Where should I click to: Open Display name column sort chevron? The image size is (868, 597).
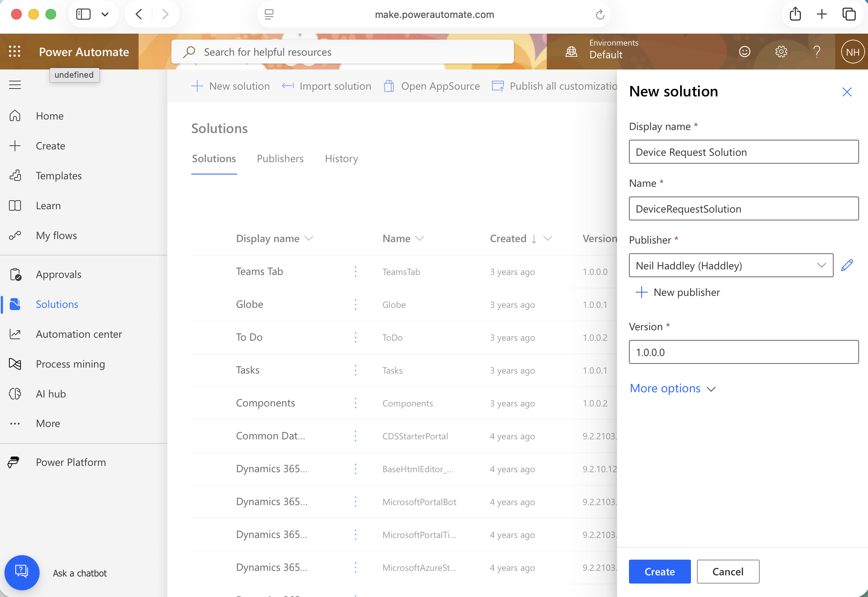(x=309, y=238)
